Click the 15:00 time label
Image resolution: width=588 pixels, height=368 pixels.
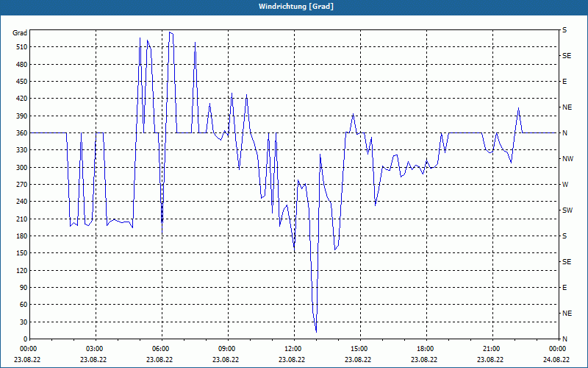pyautogui.click(x=360, y=349)
